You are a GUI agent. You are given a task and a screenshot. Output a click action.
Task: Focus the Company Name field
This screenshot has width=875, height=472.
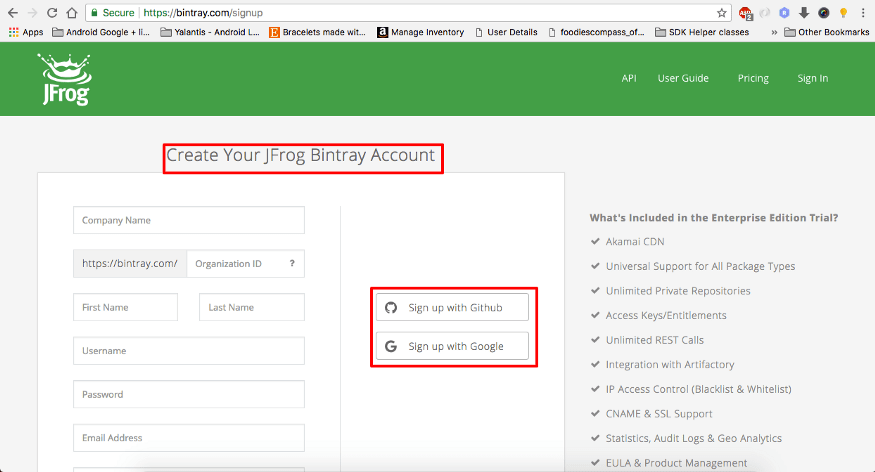[189, 220]
